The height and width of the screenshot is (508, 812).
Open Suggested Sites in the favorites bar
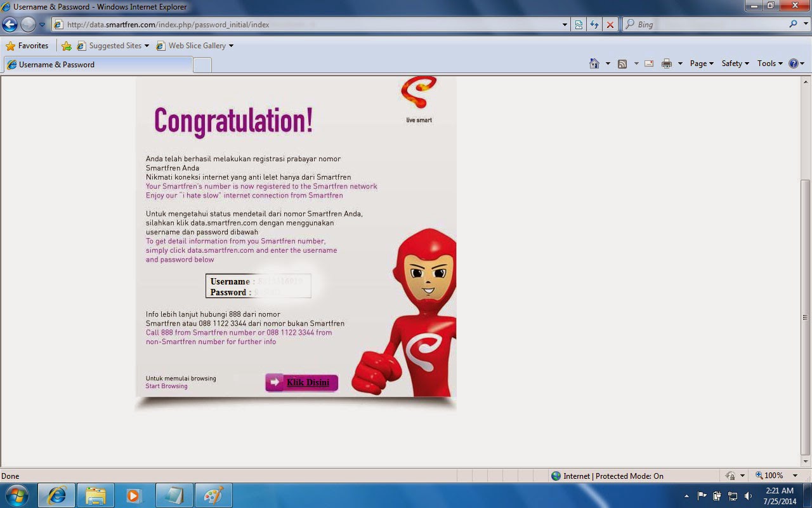pos(113,46)
